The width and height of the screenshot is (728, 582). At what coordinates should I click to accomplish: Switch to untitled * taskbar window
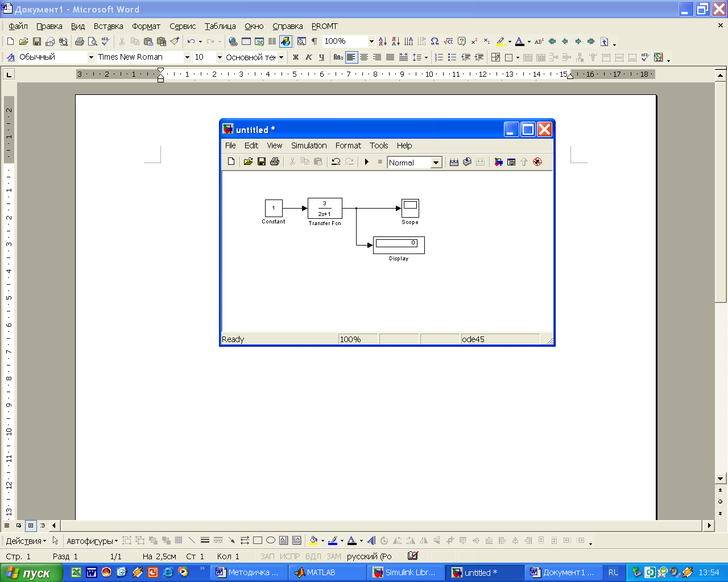(x=485, y=572)
